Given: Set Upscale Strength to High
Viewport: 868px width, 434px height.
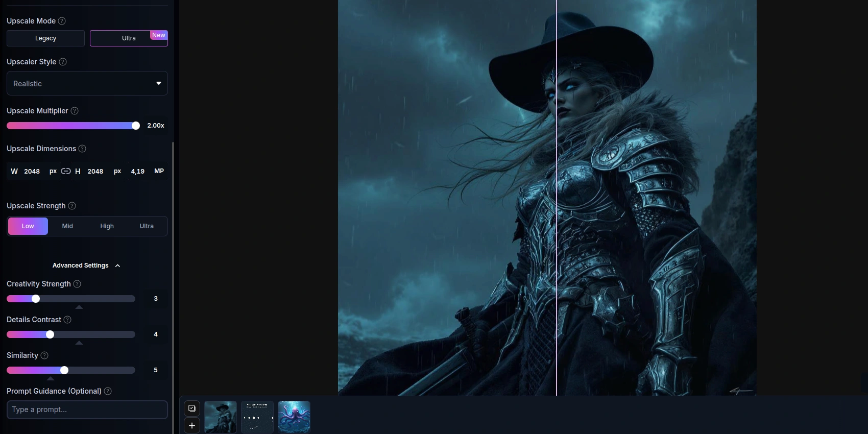Looking at the screenshot, I should tap(107, 226).
